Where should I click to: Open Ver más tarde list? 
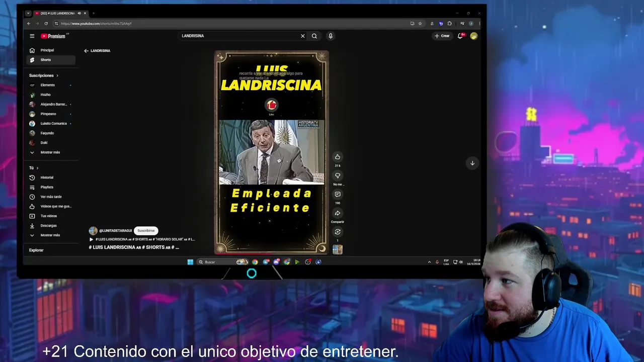[x=51, y=197]
